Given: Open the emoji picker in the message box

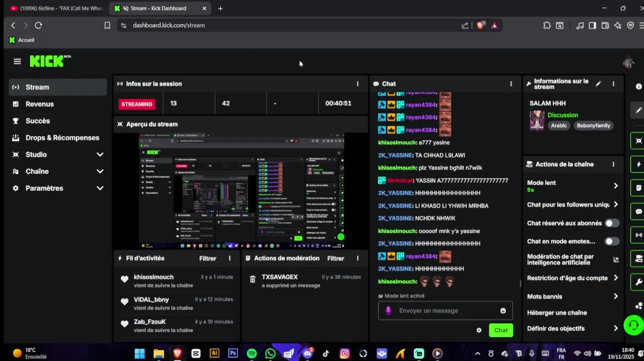Looking at the screenshot, I should click(x=503, y=311).
